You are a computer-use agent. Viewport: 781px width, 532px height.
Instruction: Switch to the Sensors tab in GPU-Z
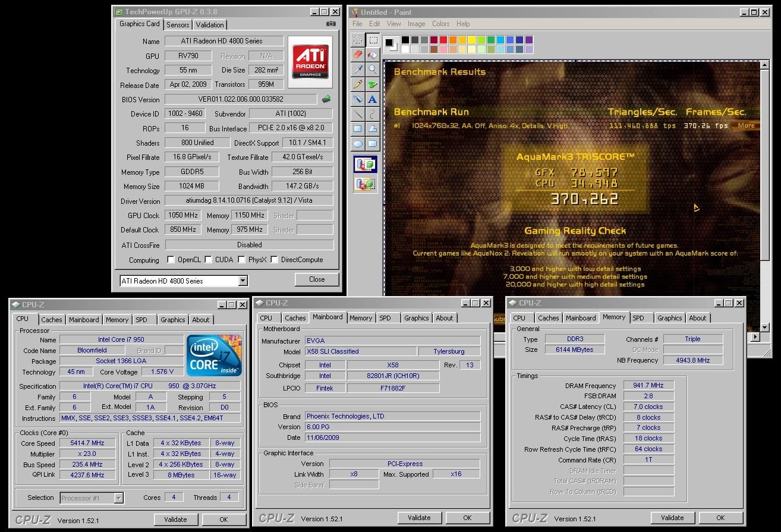(x=178, y=25)
